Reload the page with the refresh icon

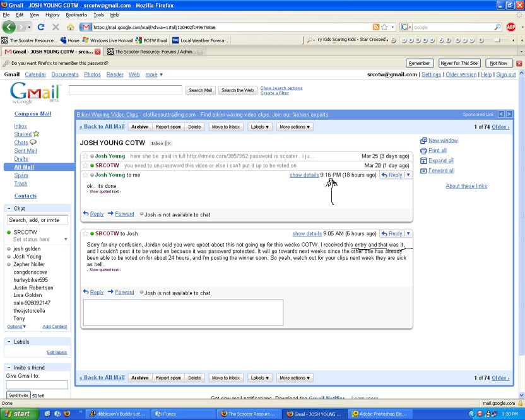41,27
